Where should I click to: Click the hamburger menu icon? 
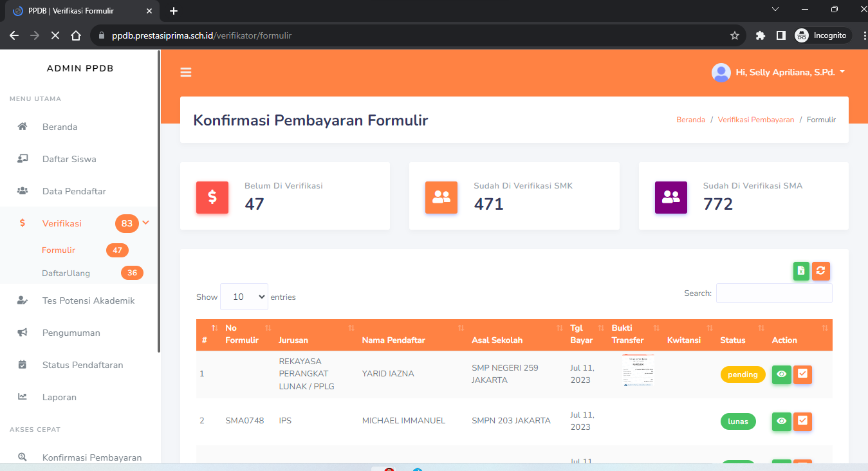coord(186,73)
